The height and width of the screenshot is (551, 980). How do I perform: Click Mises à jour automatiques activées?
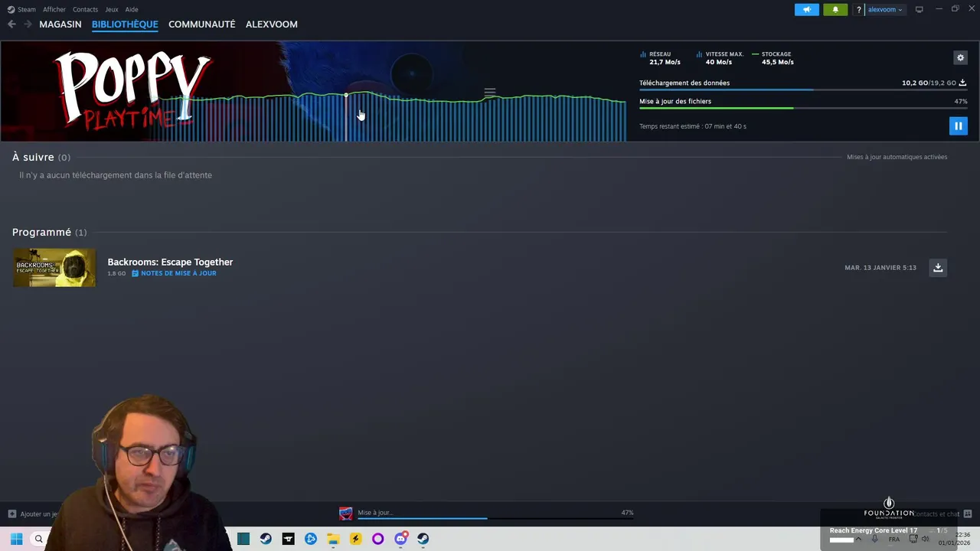click(897, 157)
